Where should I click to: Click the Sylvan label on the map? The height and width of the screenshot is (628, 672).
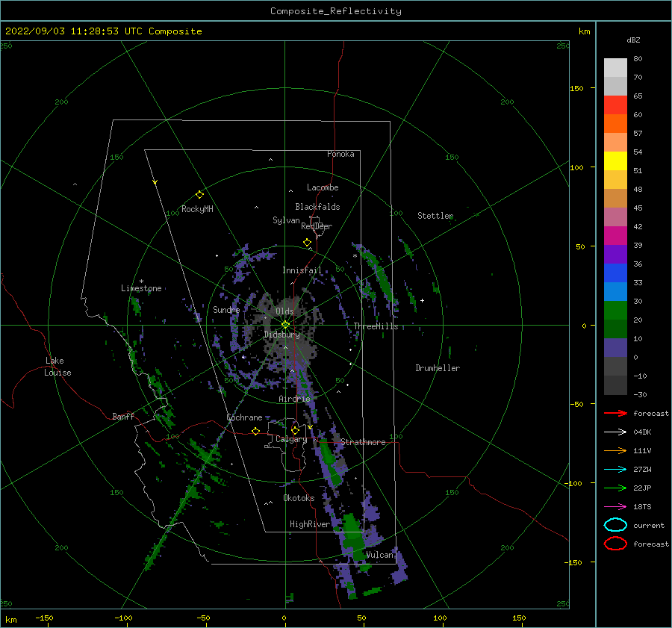click(286, 220)
